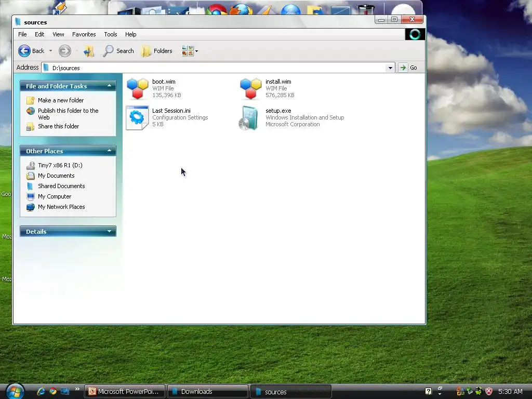
Task: Click Show Desktop quick launch icon
Action: [x=65, y=391]
